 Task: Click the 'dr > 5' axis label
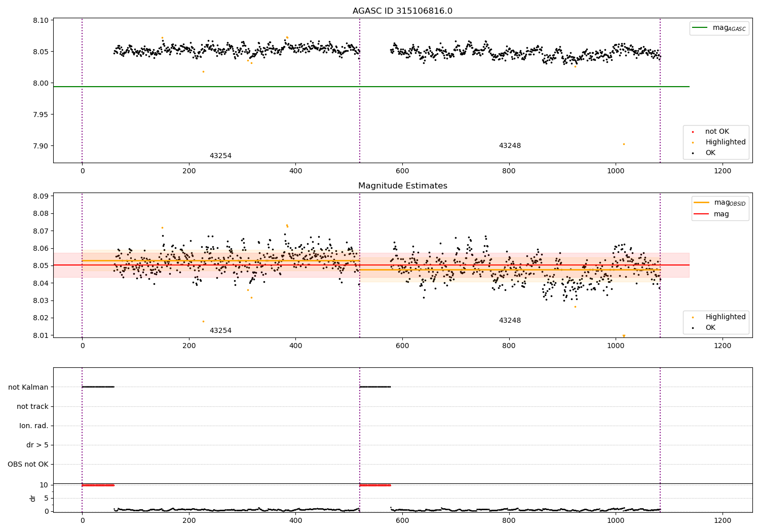pos(37,445)
